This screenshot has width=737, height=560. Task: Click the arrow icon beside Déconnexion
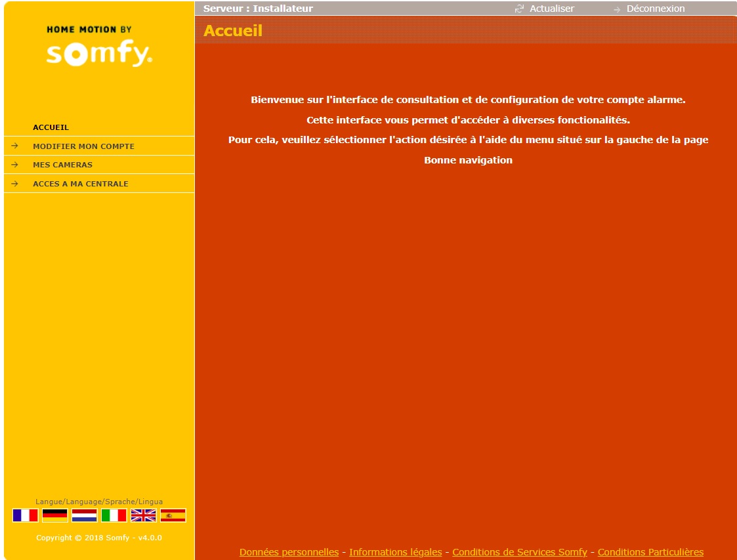tap(616, 9)
